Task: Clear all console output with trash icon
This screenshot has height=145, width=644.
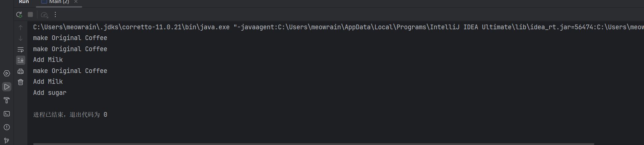Action: click(x=21, y=82)
